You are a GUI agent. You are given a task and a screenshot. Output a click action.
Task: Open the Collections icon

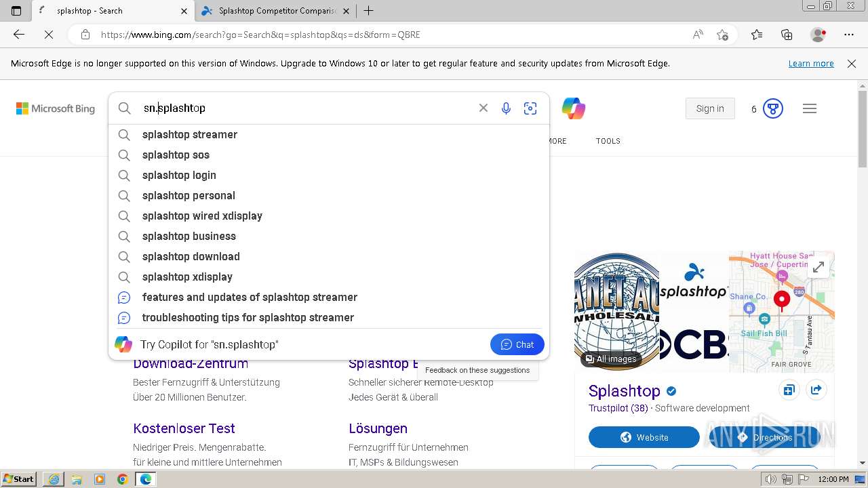tap(787, 35)
